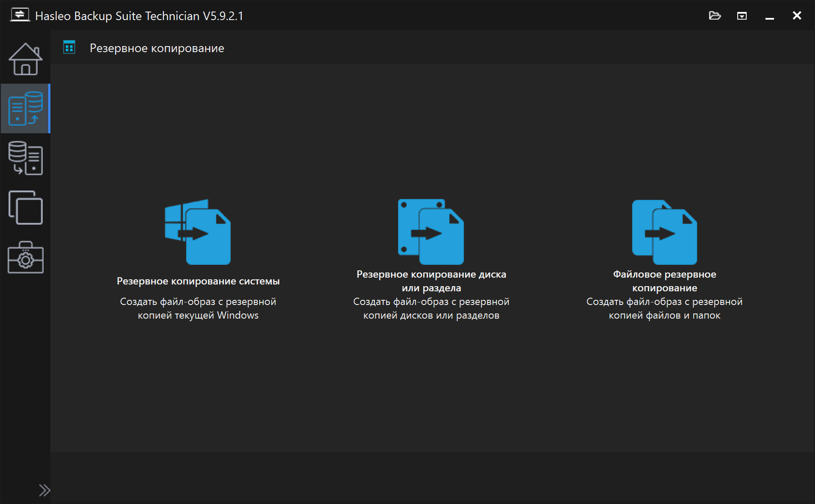The width and height of the screenshot is (815, 504).
Task: Open the Home page in sidebar
Action: coord(25,59)
